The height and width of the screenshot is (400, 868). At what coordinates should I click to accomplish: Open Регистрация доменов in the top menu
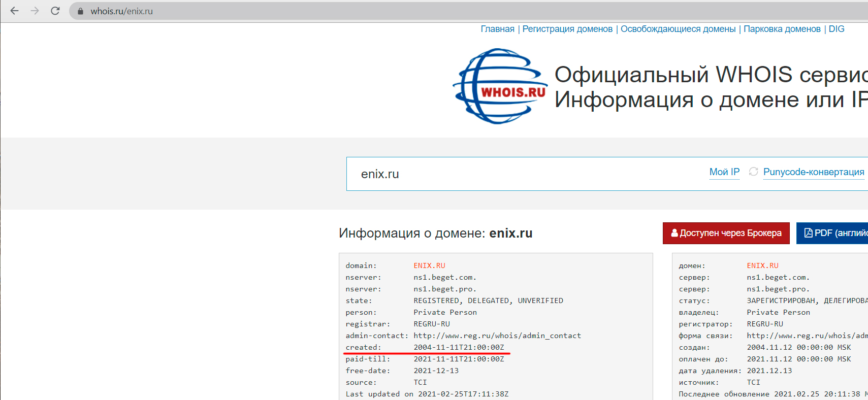(567, 29)
